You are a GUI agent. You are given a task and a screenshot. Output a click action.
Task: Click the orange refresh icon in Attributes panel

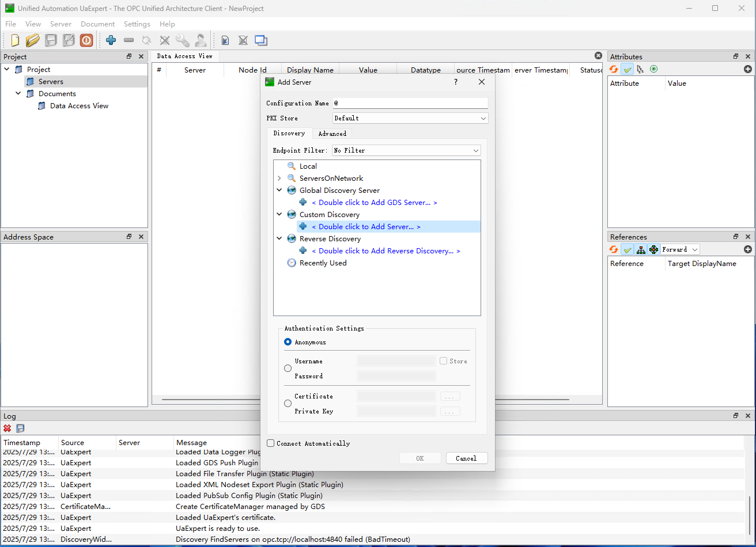[x=614, y=69]
